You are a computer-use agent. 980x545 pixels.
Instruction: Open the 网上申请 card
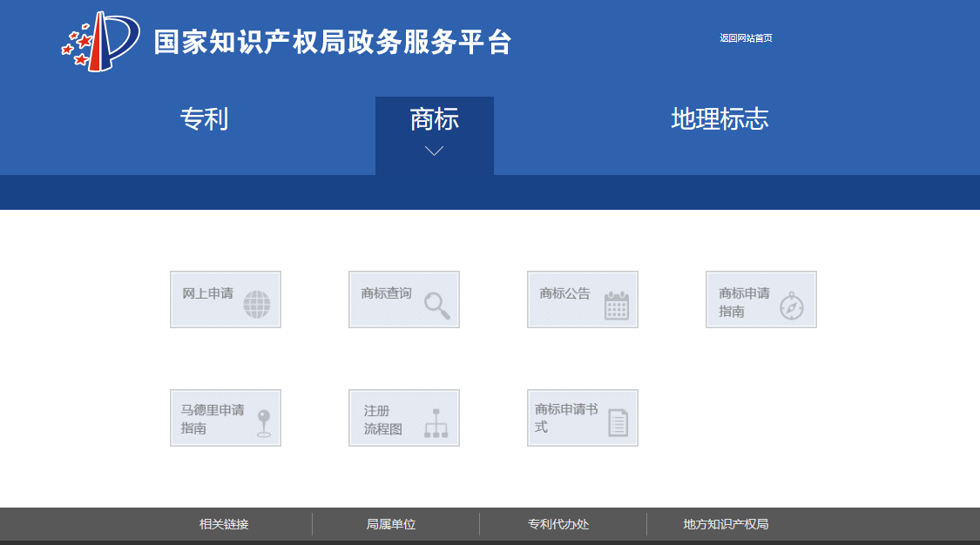[x=225, y=299]
